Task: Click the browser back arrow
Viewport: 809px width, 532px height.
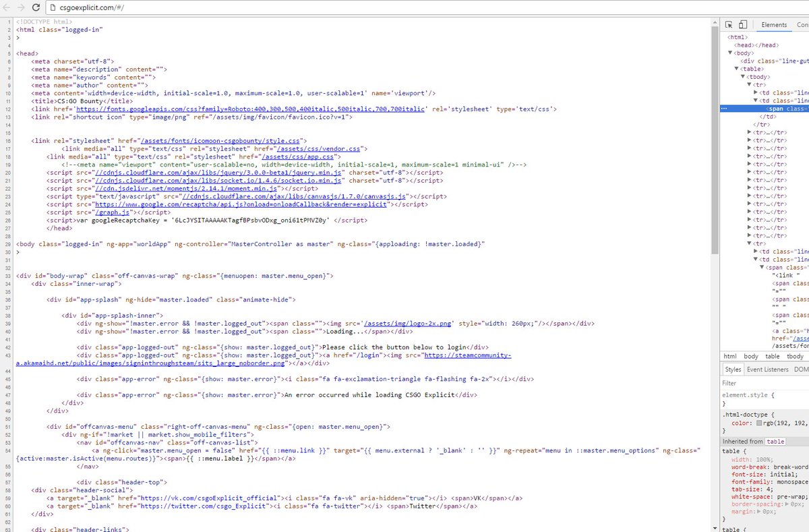Action: coord(7,7)
